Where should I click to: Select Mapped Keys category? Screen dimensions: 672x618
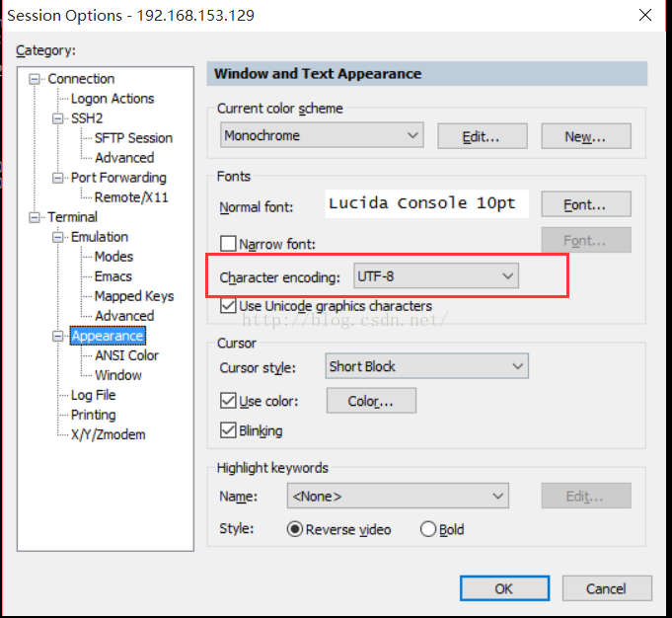click(x=134, y=296)
